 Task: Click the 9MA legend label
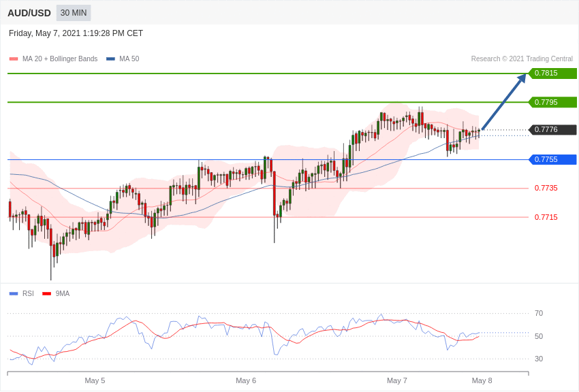pyautogui.click(x=63, y=293)
